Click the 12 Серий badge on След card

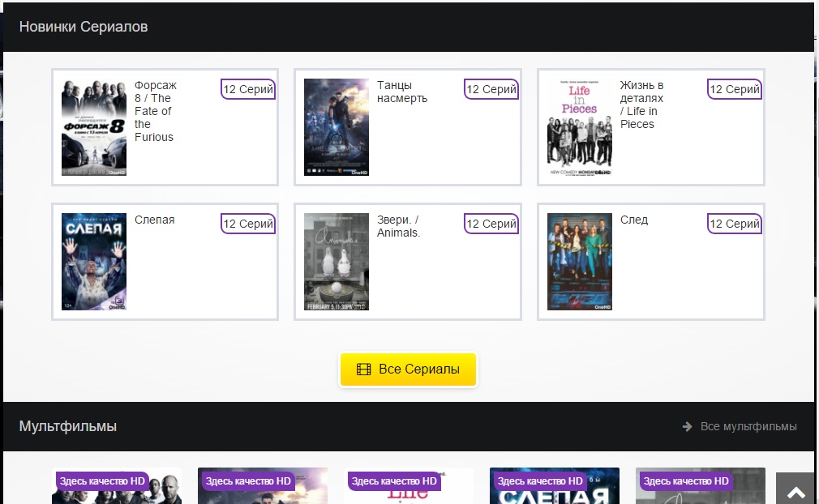(735, 224)
